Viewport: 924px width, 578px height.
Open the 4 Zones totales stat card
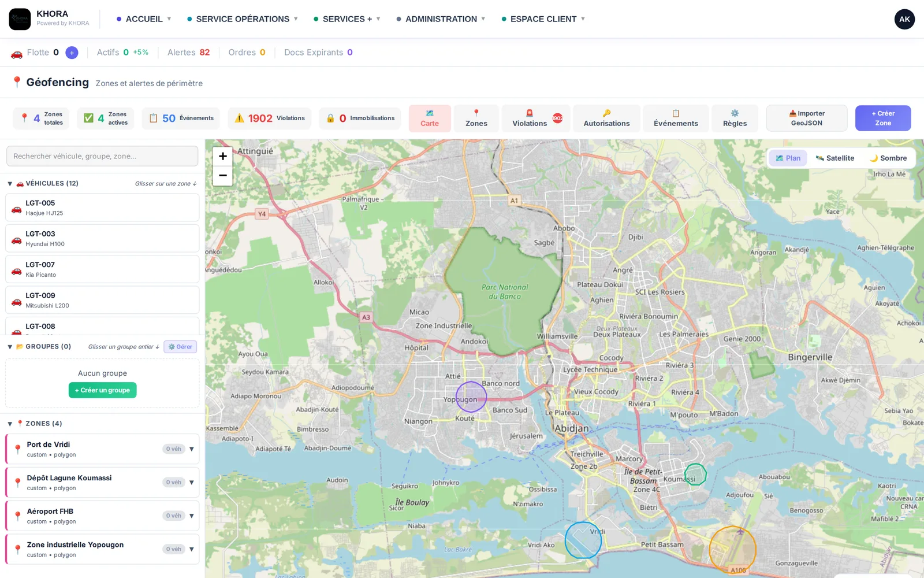41,118
